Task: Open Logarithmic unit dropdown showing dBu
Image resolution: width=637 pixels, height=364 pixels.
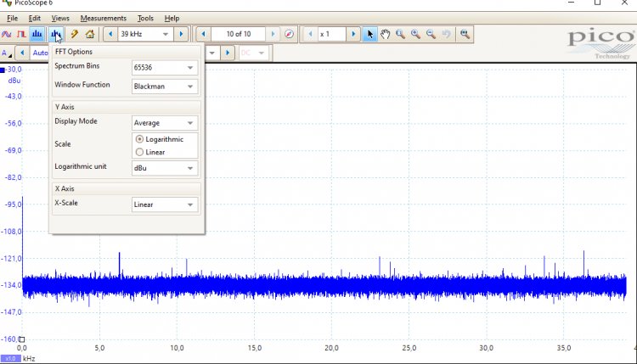Action: 165,168
